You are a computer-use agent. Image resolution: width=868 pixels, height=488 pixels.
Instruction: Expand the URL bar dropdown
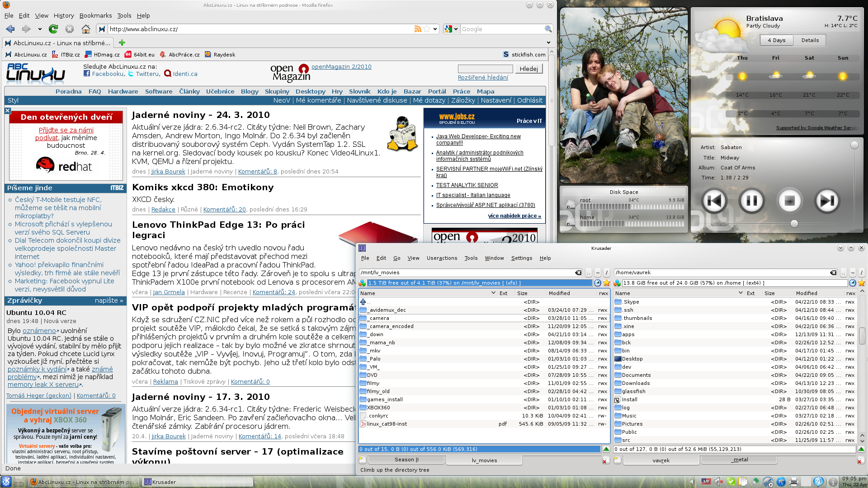pos(435,29)
